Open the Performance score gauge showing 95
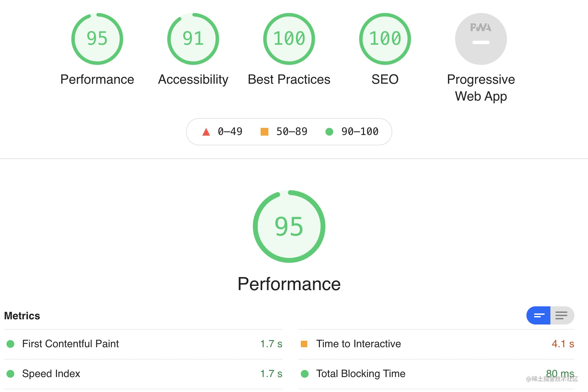The image size is (588, 392). pos(97,39)
